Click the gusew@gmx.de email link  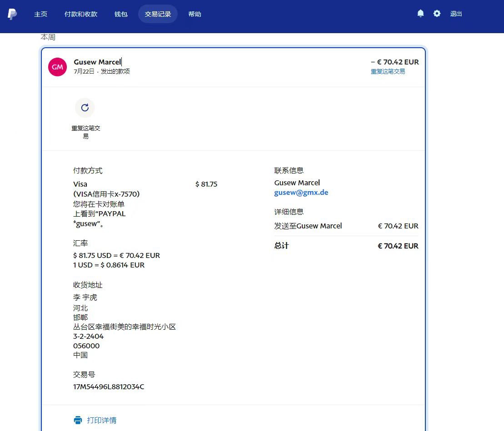click(x=301, y=193)
